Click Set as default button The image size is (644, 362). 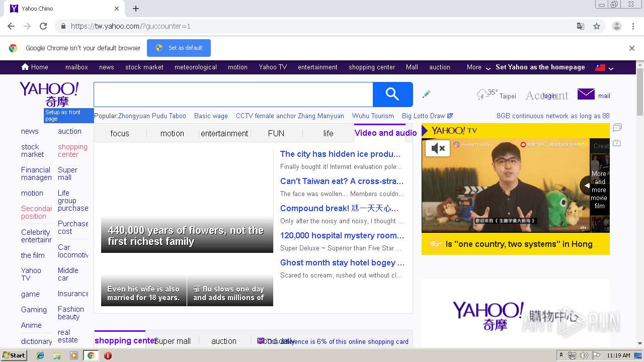(x=179, y=48)
